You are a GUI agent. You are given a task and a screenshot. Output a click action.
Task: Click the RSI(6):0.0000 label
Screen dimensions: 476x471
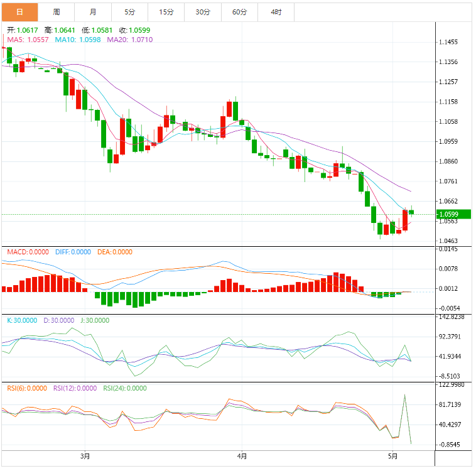(27, 388)
